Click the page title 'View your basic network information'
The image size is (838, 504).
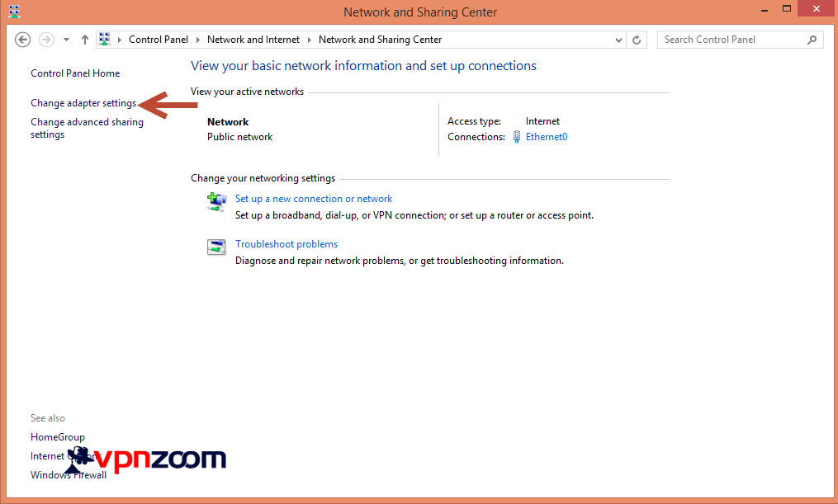363,66
